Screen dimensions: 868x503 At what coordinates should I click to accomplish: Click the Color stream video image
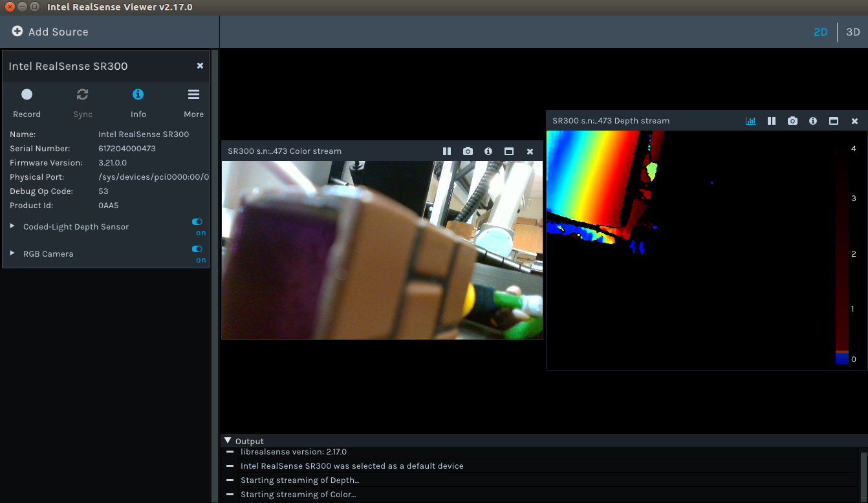coord(382,250)
